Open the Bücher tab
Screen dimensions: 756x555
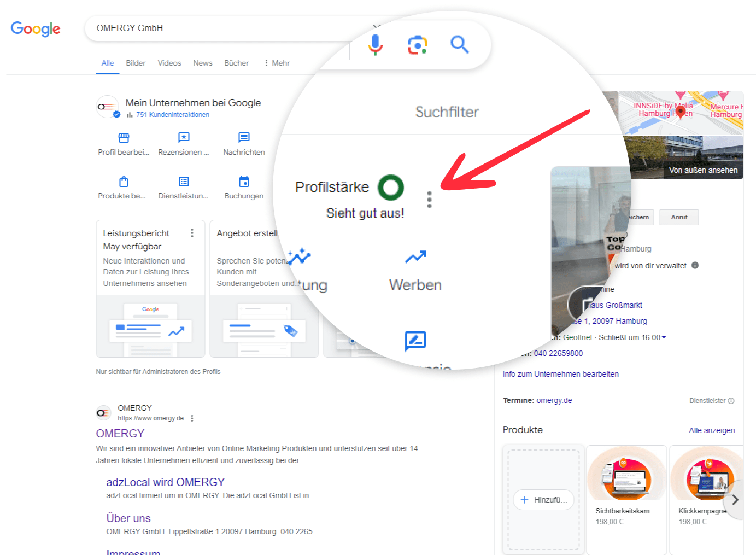236,63
